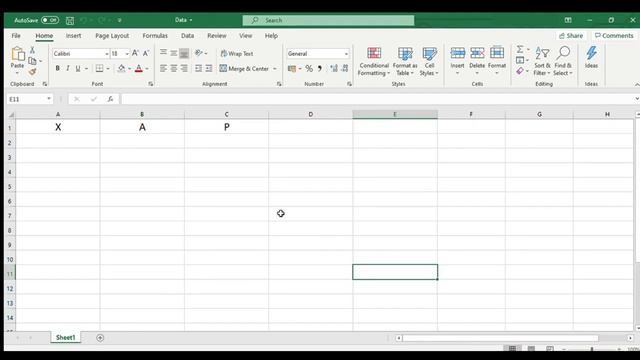This screenshot has height=360, width=640.
Task: Click the Fill down icon
Action: click(x=520, y=60)
